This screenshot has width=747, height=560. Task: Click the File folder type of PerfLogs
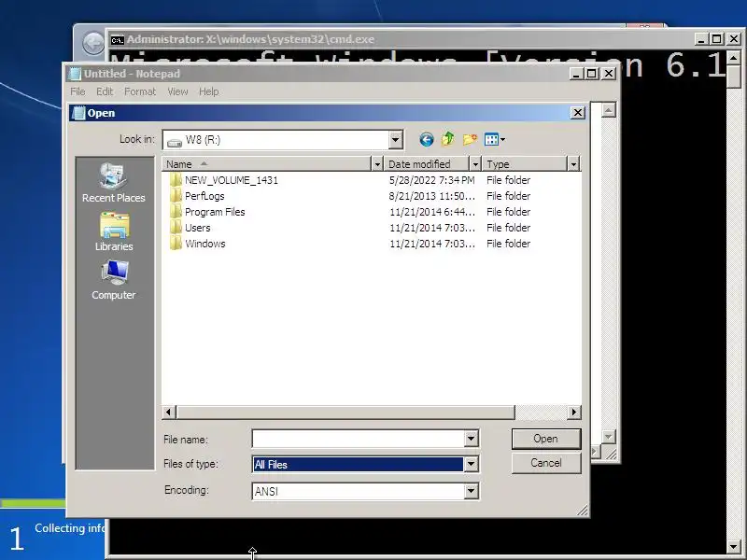508,196
